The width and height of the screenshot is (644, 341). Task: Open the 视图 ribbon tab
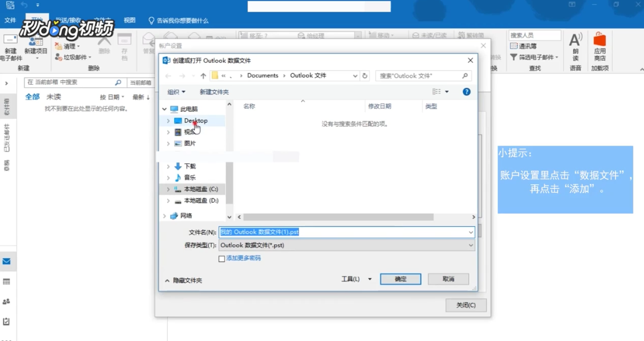click(x=130, y=20)
